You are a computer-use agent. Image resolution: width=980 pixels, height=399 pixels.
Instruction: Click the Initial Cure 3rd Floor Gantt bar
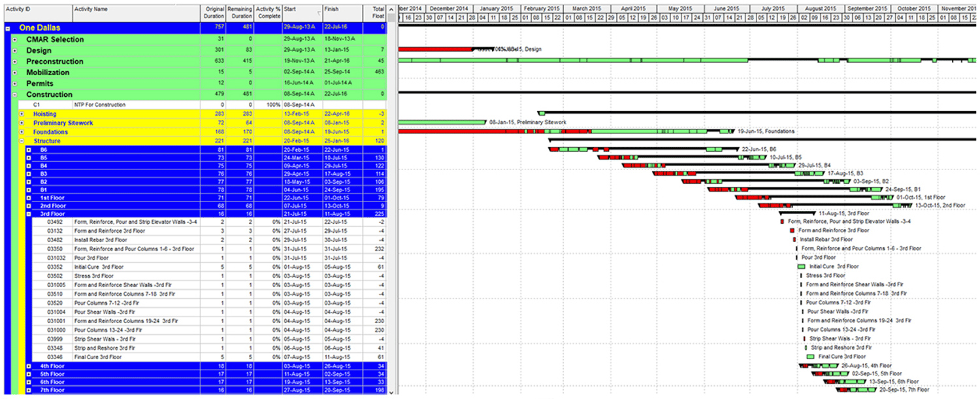tap(801, 267)
